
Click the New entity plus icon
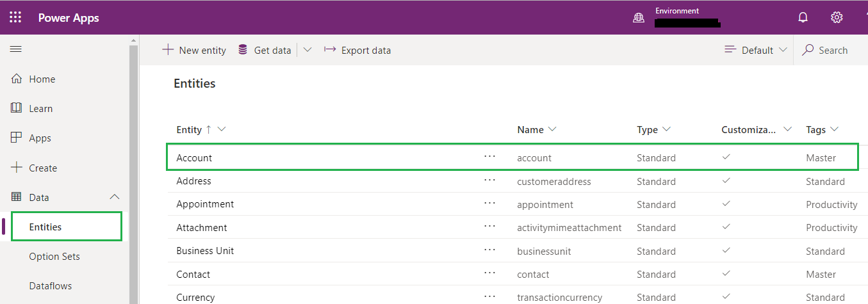[x=168, y=50]
